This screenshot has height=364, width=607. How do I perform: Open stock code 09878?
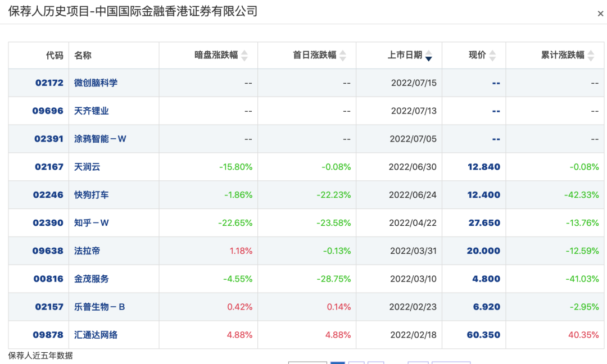[x=48, y=335]
